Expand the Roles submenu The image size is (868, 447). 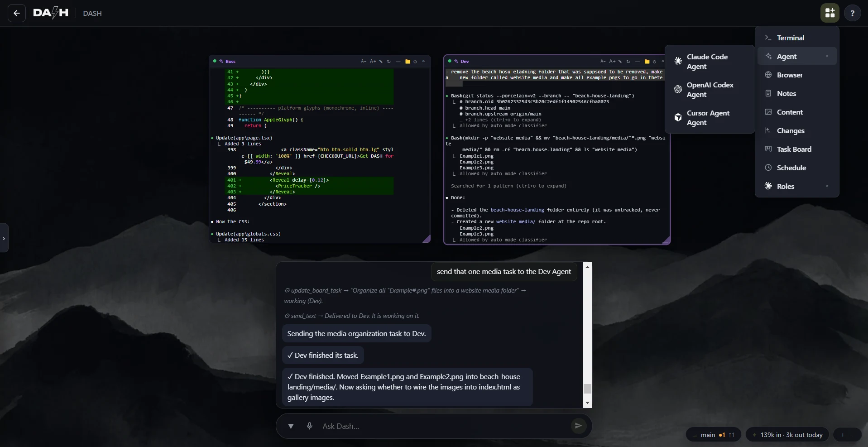[x=797, y=186]
